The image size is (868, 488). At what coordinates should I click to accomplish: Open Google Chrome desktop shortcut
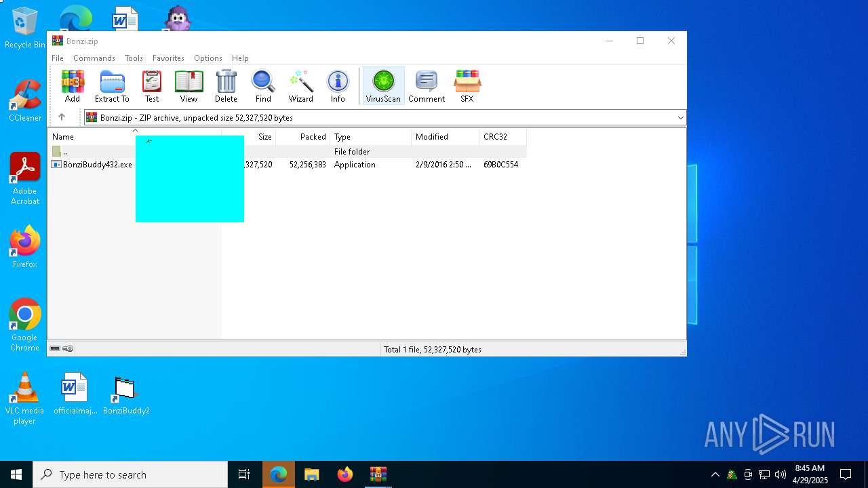point(25,325)
